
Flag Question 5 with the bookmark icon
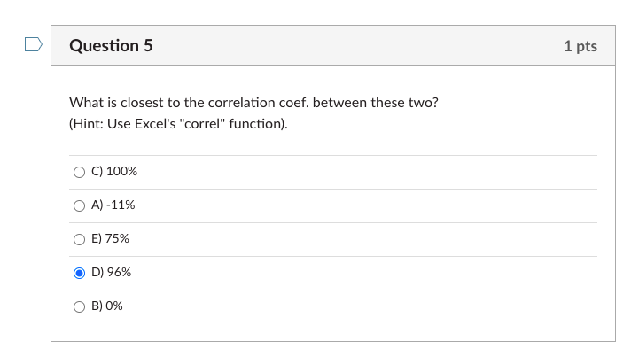pos(33,44)
